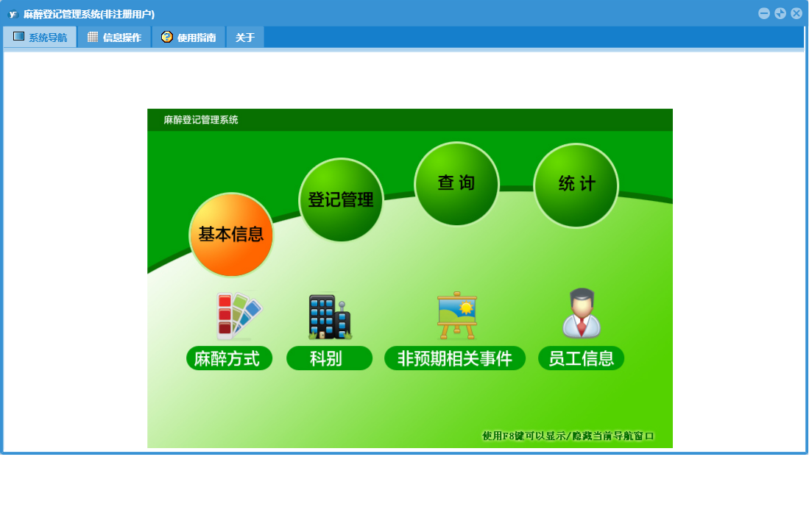Image resolution: width=809 pixels, height=532 pixels.
Task: Maximize the window with plus button
Action: point(780,13)
